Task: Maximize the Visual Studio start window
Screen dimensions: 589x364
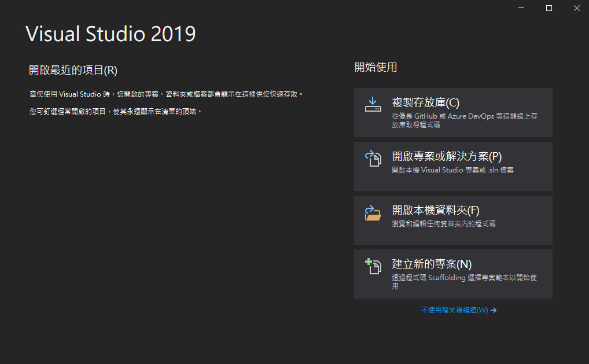Action: coord(549,8)
